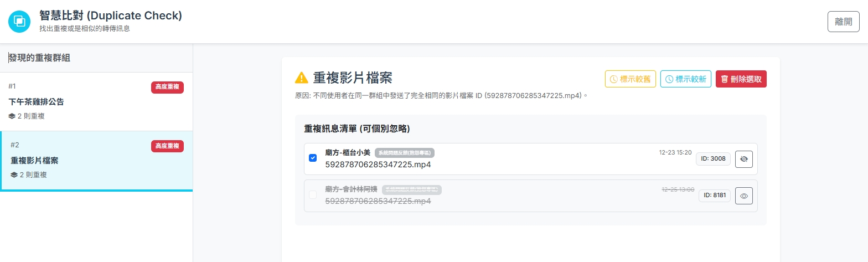The width and height of the screenshot is (868, 262).
Task: Uncheck the 廟方-櫃台小美 message checkbox
Action: point(313,158)
